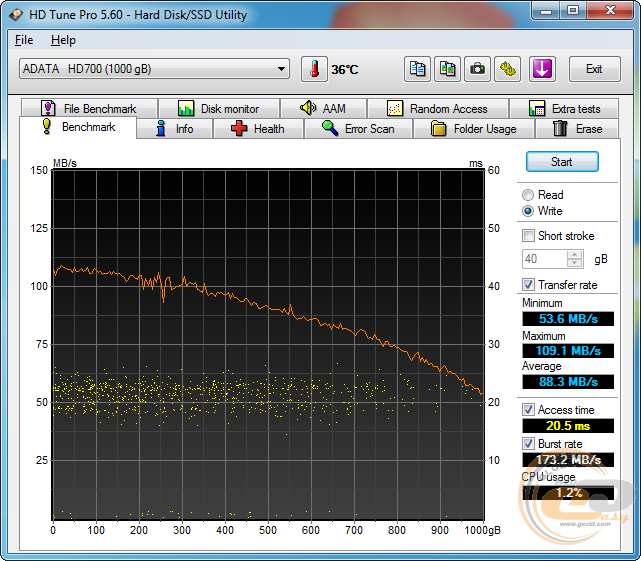Viewport: 641px width, 561px height.
Task: Click the thermometer temperature icon
Action: [x=314, y=69]
